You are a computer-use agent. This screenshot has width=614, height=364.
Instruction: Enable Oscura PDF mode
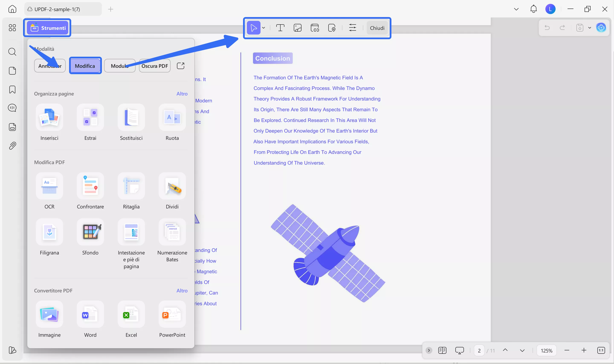tap(155, 65)
